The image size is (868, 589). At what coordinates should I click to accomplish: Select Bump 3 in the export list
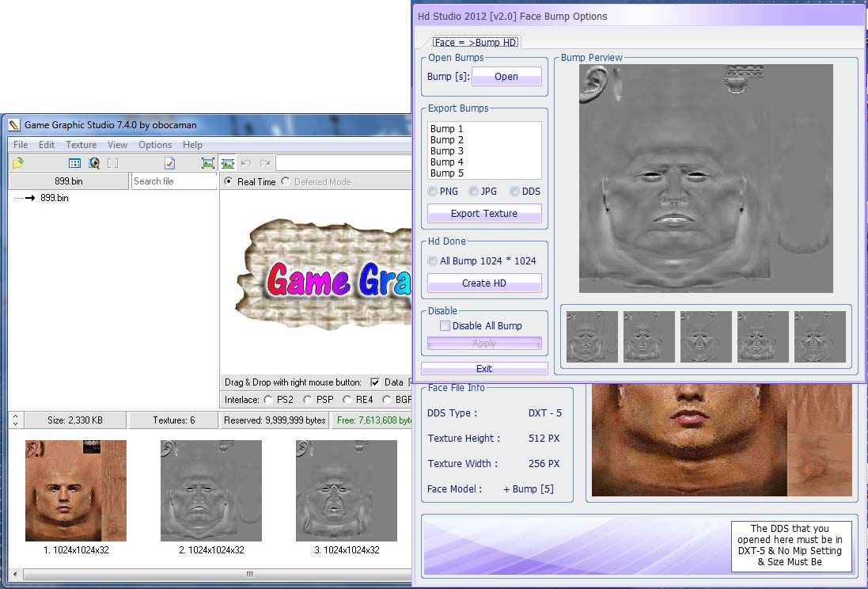tap(447, 151)
